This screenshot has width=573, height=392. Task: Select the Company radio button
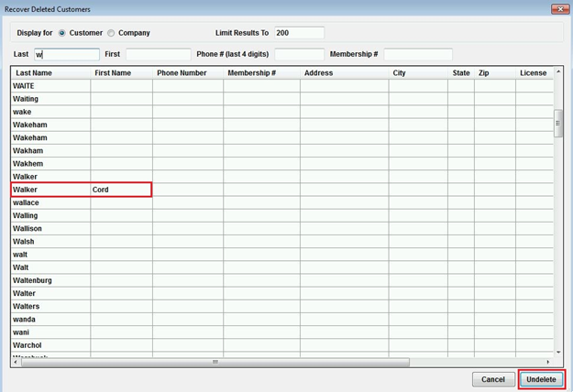point(111,33)
